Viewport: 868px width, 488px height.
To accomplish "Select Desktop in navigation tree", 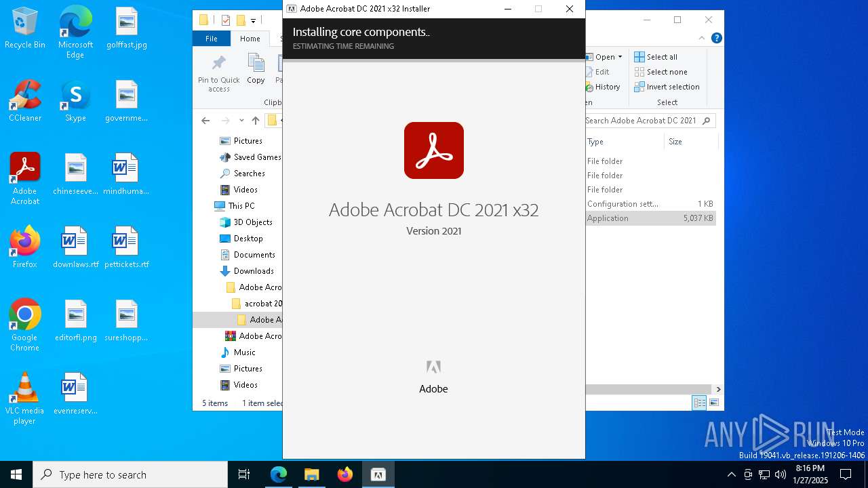I will tap(241, 239).
